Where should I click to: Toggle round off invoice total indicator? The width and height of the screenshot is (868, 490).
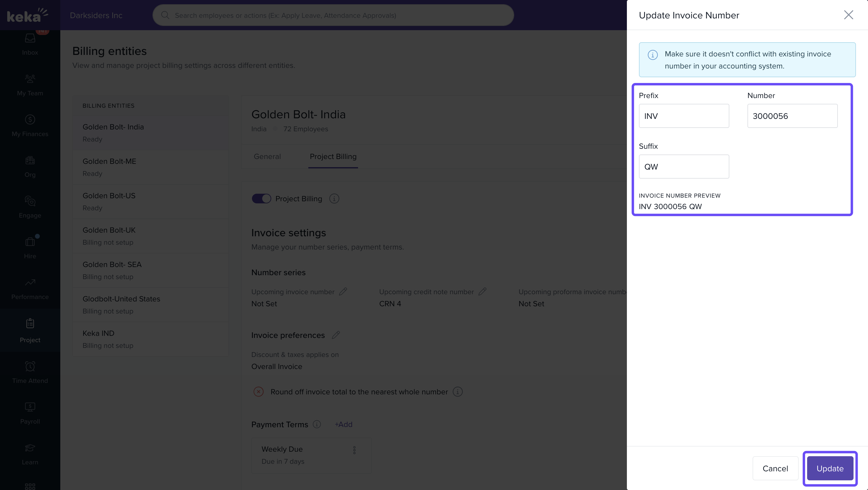click(x=259, y=392)
